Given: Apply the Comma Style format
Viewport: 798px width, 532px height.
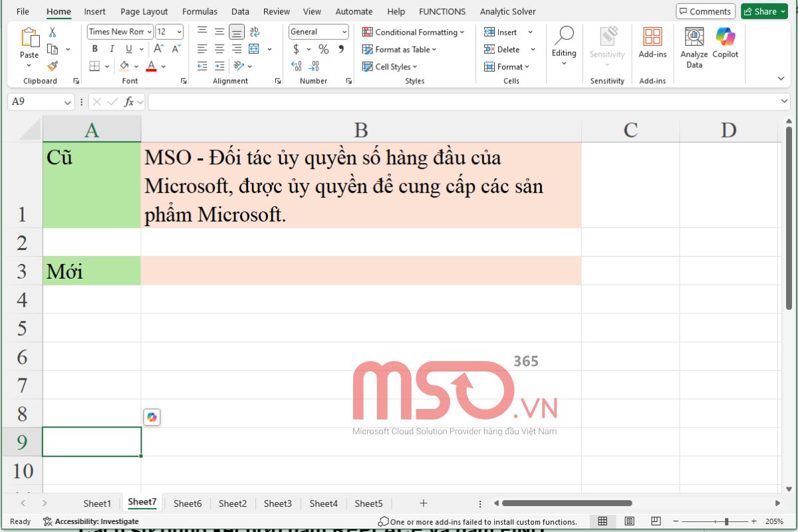Looking at the screenshot, I should (341, 49).
